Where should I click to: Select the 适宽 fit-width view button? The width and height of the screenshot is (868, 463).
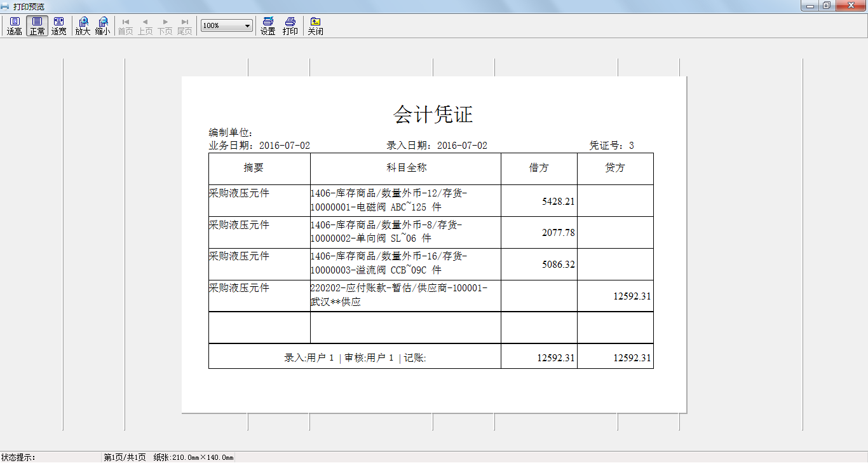pyautogui.click(x=58, y=26)
